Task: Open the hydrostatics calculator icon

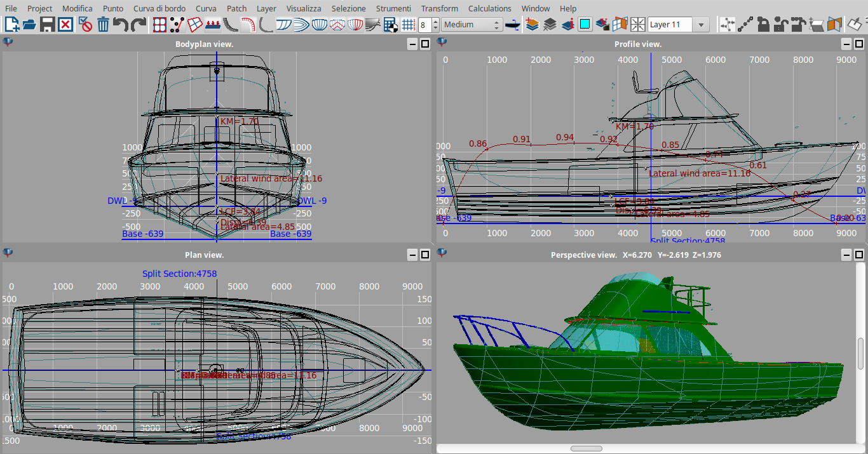Action: pyautogui.click(x=390, y=25)
